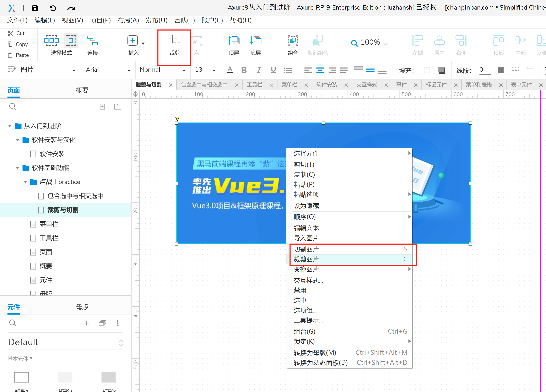The height and width of the screenshot is (392, 546).
Task: Choose 裁剪图片 from the context menu
Action: pyautogui.click(x=306, y=259)
